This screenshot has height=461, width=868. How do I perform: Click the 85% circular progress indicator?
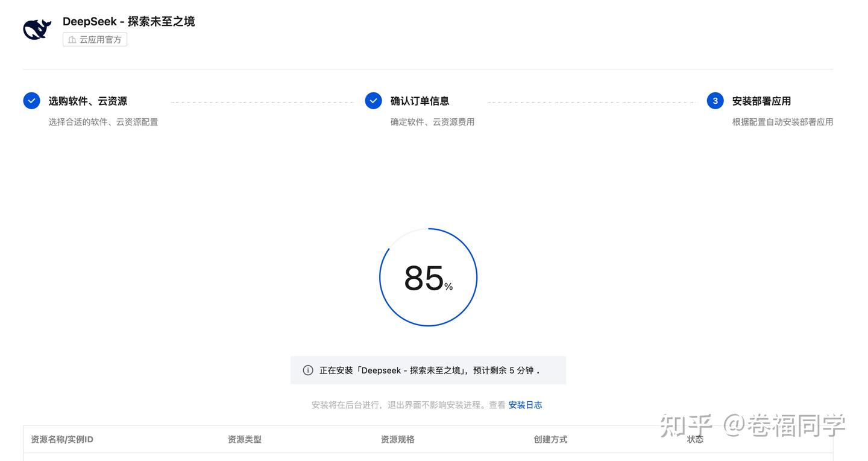tap(428, 277)
